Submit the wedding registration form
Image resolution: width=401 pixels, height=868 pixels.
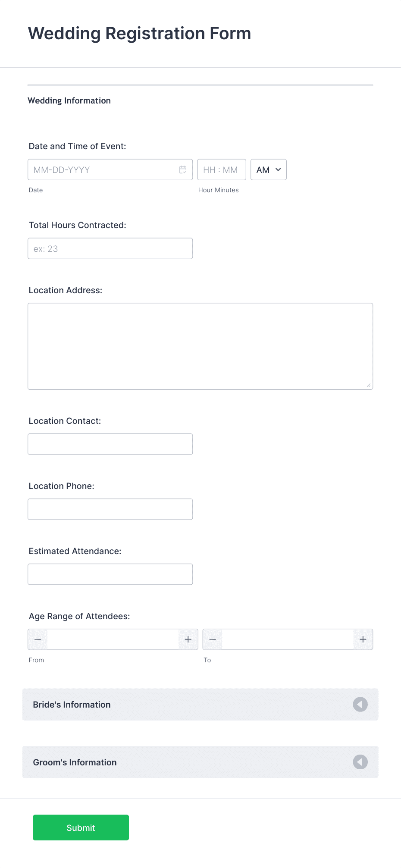[81, 828]
